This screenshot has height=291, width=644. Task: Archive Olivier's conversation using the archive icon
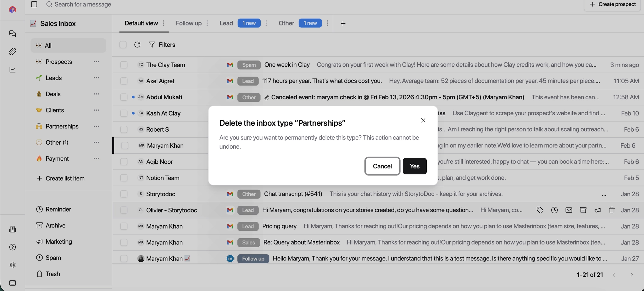(x=583, y=210)
